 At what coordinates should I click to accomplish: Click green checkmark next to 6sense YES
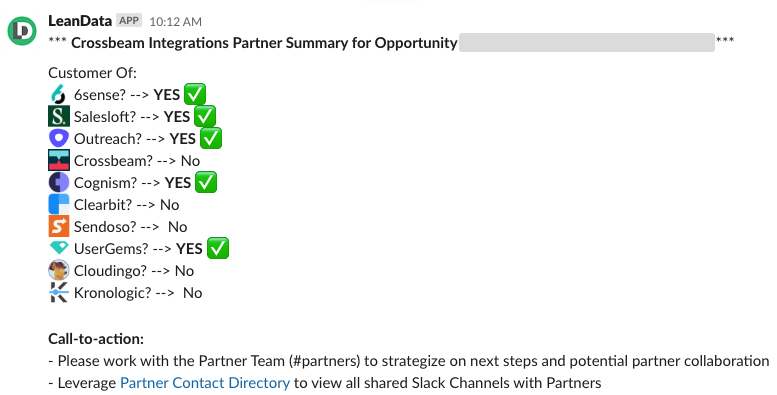click(195, 94)
